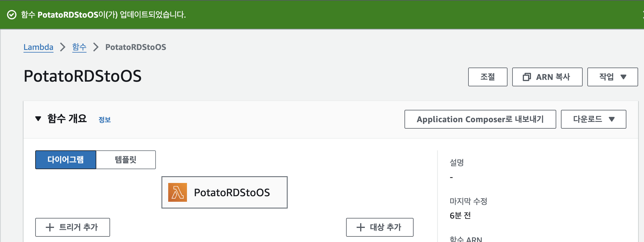The width and height of the screenshot is (644, 242).
Task: Click the 트리거 추가 button
Action: pos(73,227)
